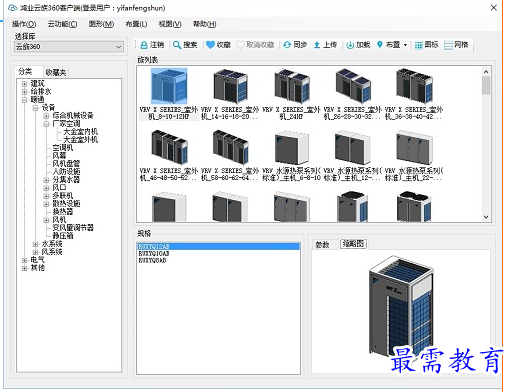Collapse the 设备 tree node
Image resolution: width=512 pixels, height=392 pixels.
point(35,108)
